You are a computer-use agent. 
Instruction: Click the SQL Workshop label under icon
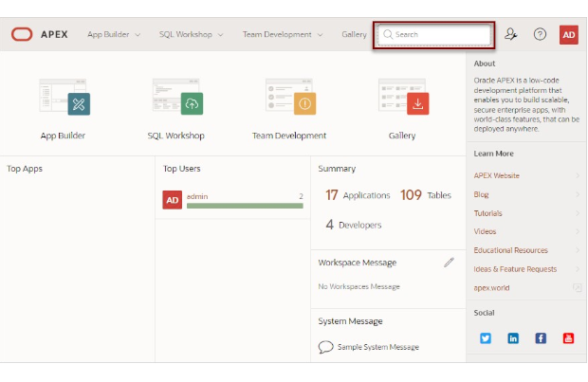click(175, 136)
